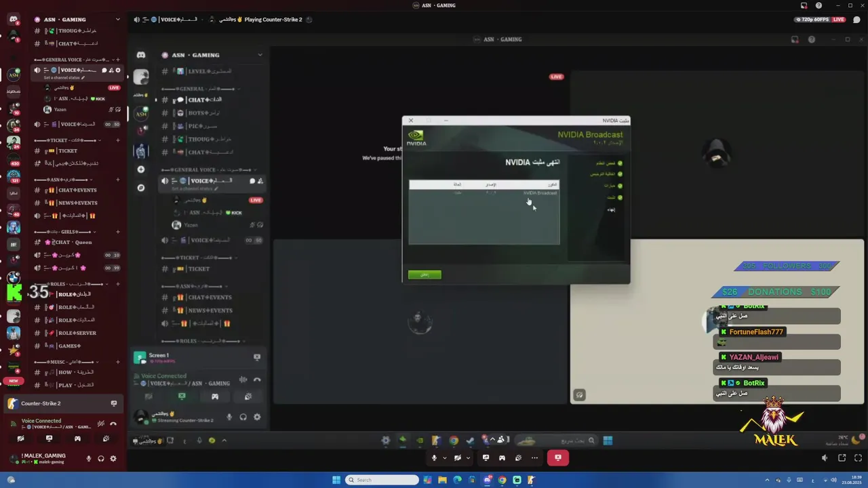Start an activity from left voice panel
The width and height of the screenshot is (868, 488).
click(x=77, y=439)
